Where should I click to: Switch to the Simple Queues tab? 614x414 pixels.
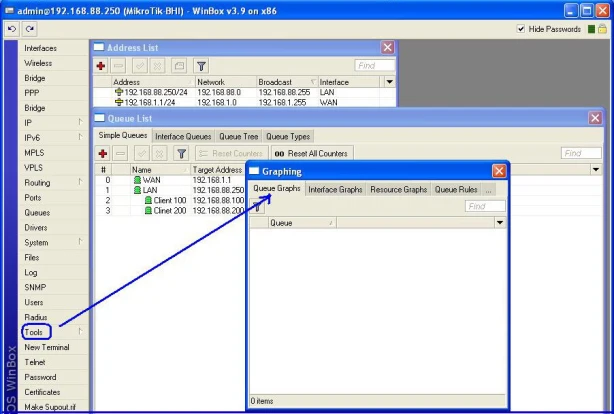coord(123,135)
